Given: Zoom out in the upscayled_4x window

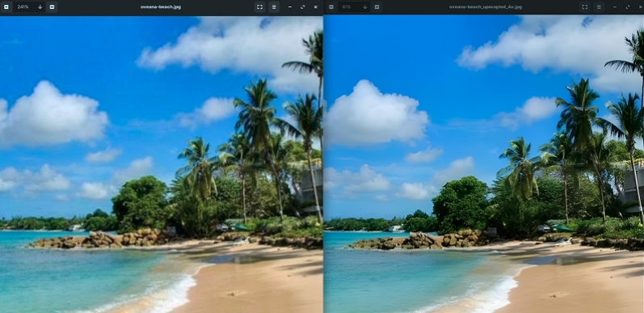Looking at the screenshot, I should click(x=331, y=7).
